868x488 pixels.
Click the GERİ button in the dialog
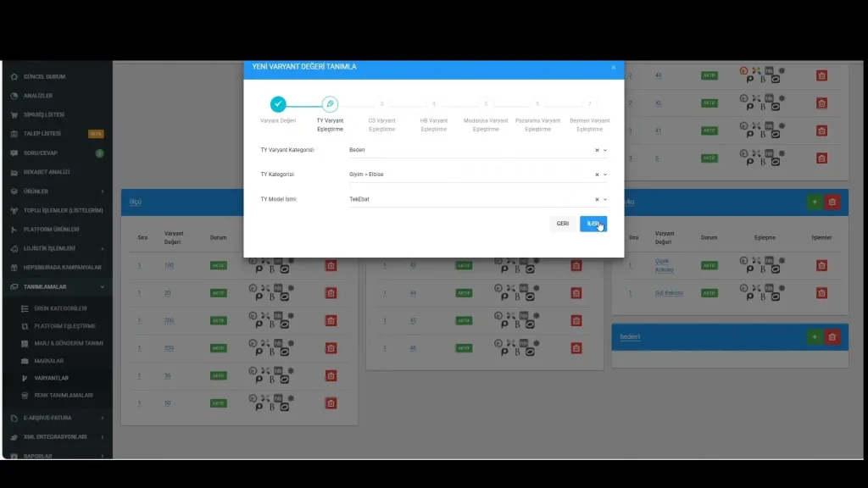pyautogui.click(x=561, y=223)
